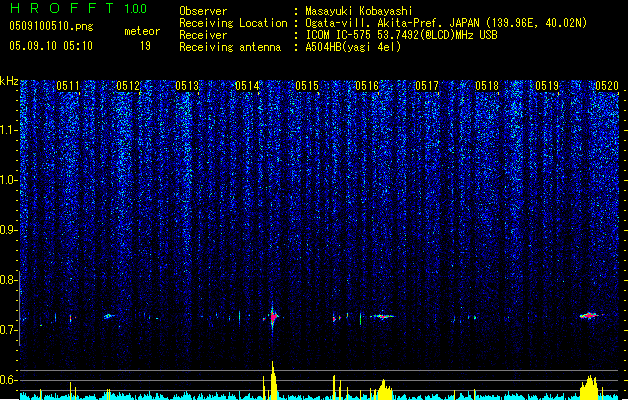Click the 0520 time marker
Viewport: 629px width, 400px height.
(x=607, y=86)
